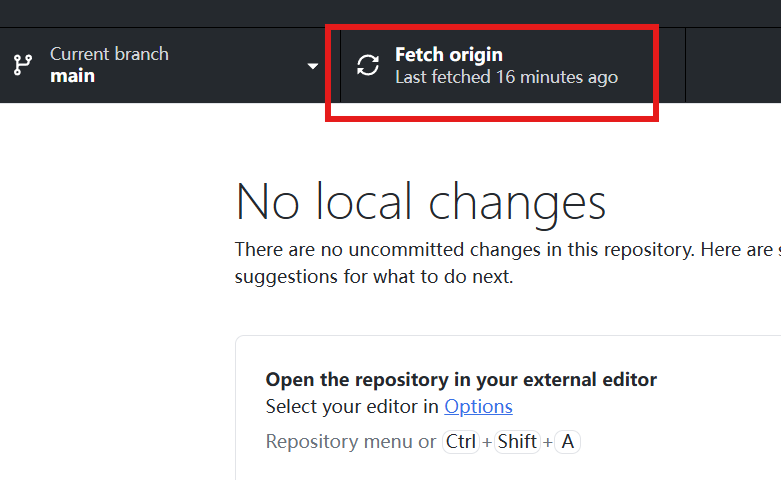The image size is (781, 480).
Task: Click 'Last fetched 16 minutes ago' text
Action: (506, 77)
